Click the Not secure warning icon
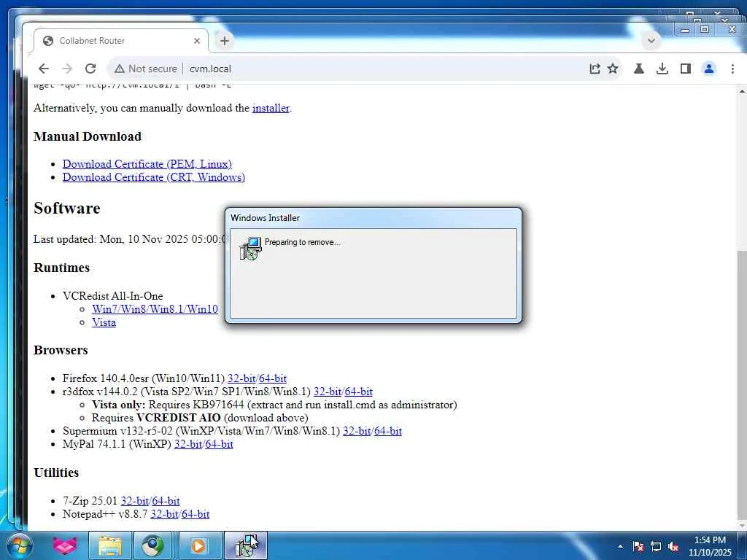Screen dimensions: 747x560 pyautogui.click(x=120, y=69)
